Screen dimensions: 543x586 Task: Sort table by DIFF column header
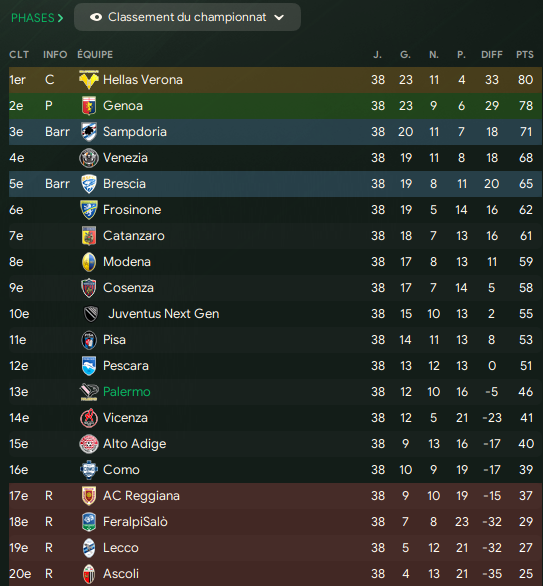pos(492,55)
